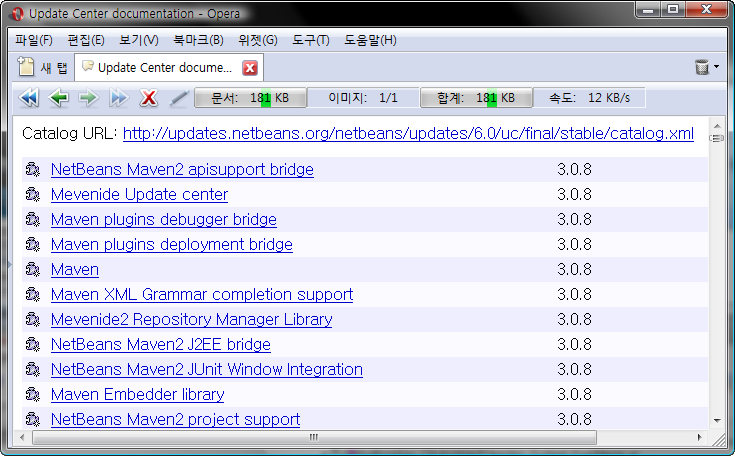Screen dimensions: 735x456
Task: Minimize the Opera window
Action: click(649, 9)
